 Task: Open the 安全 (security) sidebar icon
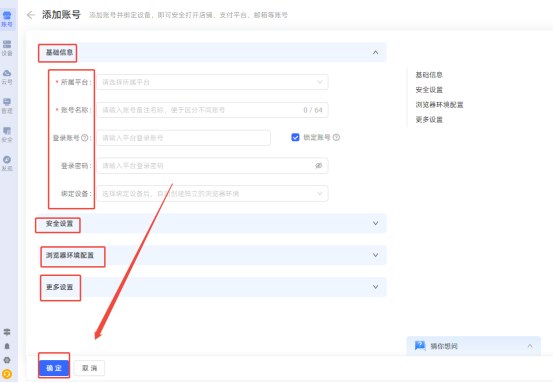coord(7,135)
